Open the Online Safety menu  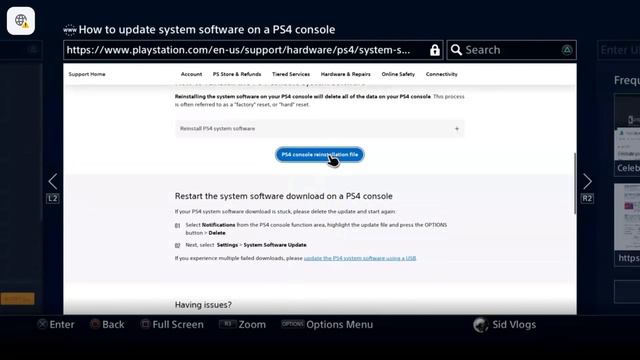398,74
